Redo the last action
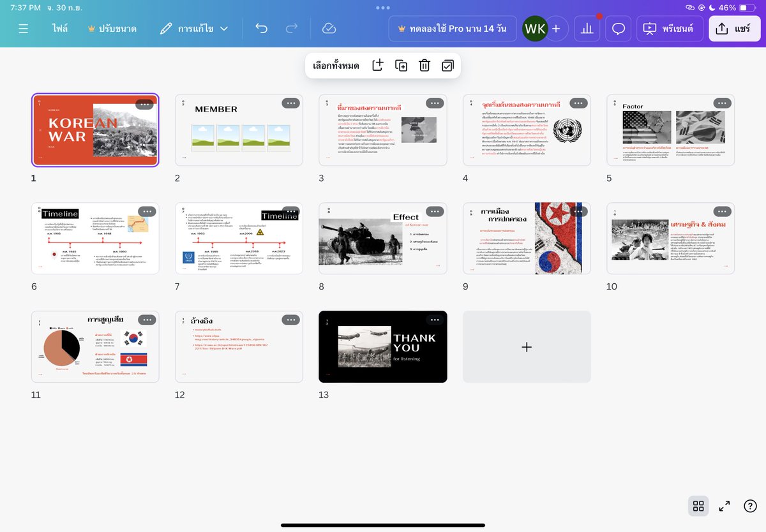This screenshot has height=532, width=766. (292, 29)
